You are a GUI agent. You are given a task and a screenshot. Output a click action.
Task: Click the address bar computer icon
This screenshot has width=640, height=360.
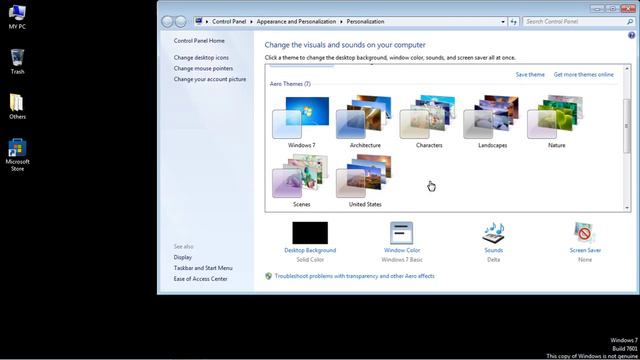click(199, 21)
